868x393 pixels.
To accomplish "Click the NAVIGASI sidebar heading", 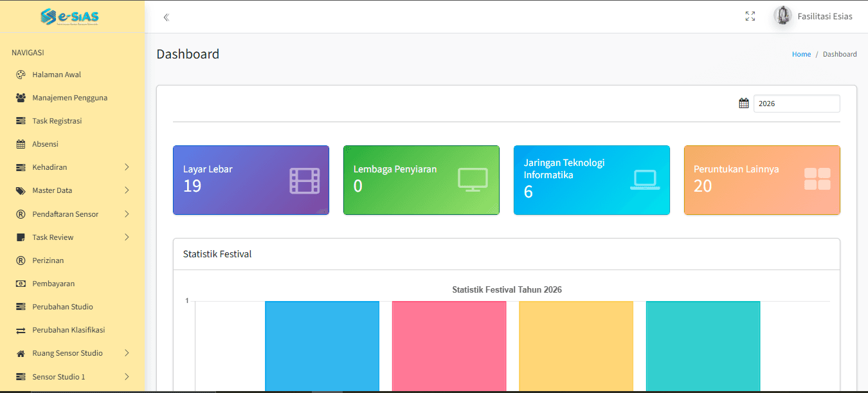I will click(28, 53).
